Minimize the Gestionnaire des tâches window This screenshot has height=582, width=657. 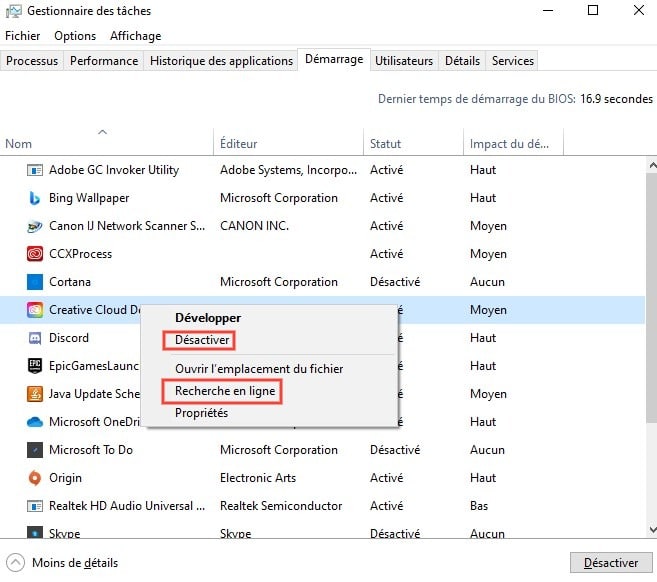[x=548, y=10]
